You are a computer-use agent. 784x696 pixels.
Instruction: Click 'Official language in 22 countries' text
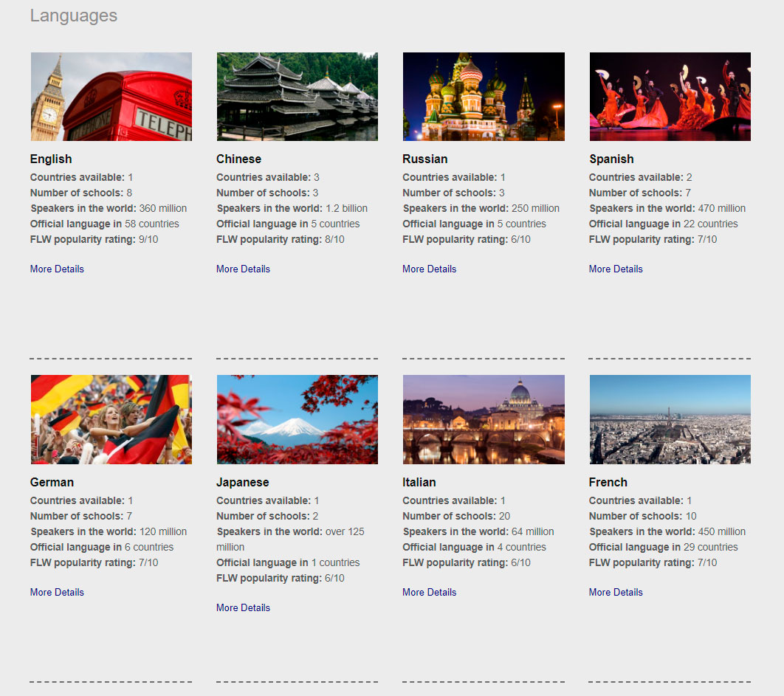(x=664, y=224)
